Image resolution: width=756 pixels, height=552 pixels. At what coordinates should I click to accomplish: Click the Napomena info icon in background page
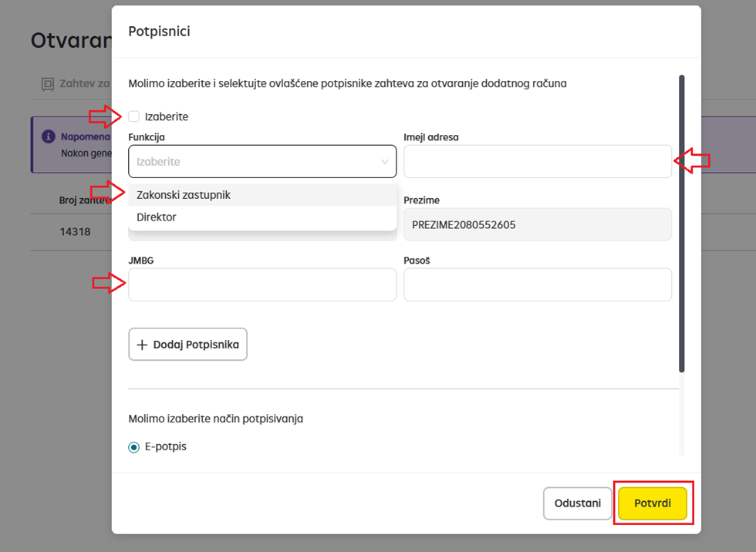(48, 136)
